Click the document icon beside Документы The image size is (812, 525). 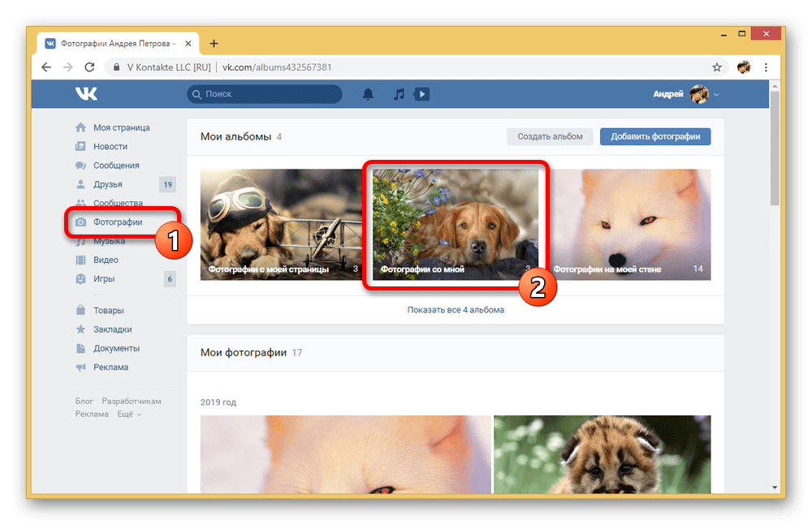pos(80,348)
